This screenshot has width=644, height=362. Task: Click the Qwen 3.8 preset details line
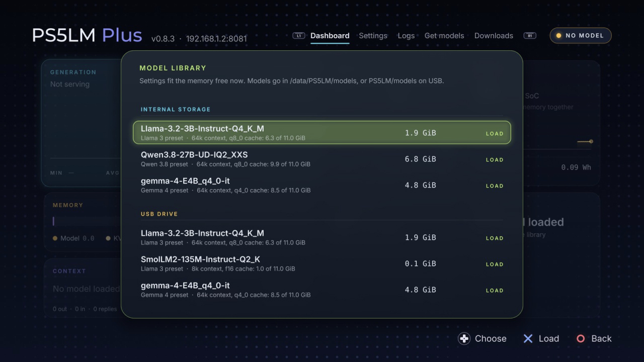click(x=225, y=164)
